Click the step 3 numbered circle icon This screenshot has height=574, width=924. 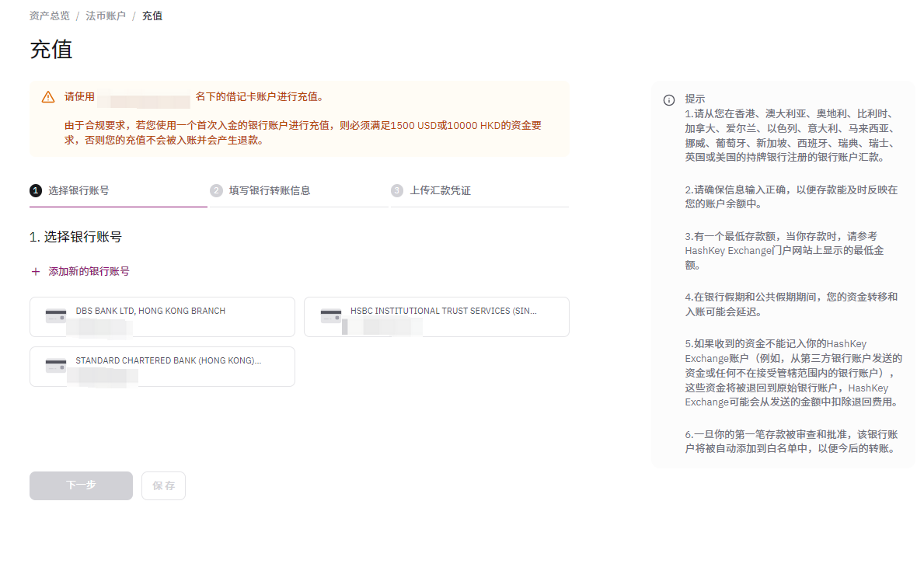pyautogui.click(x=396, y=190)
